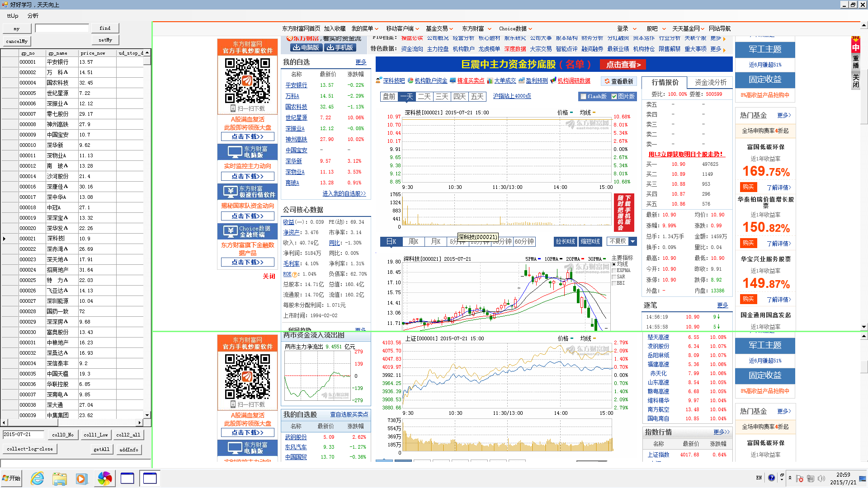Select the 均线 indicator option
868x488 pixels.
click(x=614, y=264)
